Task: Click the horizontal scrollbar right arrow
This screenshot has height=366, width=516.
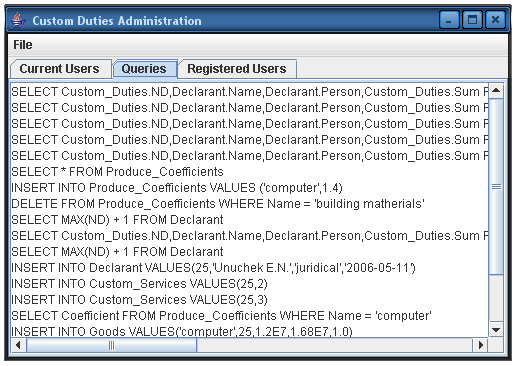Action: click(x=480, y=345)
